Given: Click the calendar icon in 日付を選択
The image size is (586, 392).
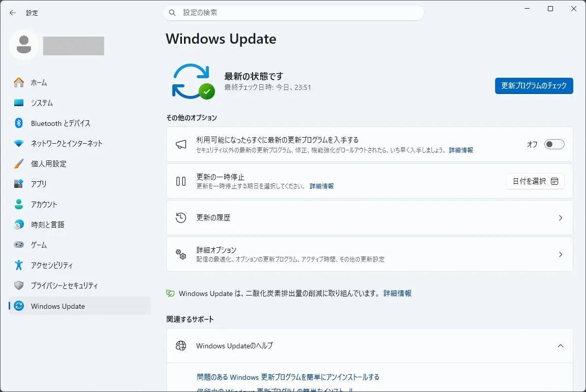Looking at the screenshot, I should tap(554, 181).
